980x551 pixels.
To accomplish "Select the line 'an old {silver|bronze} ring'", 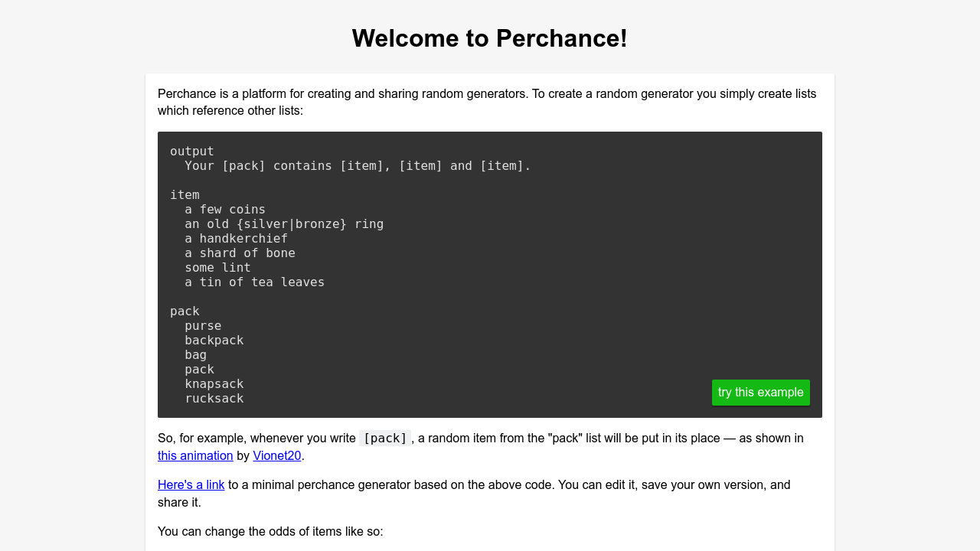I will pos(283,223).
